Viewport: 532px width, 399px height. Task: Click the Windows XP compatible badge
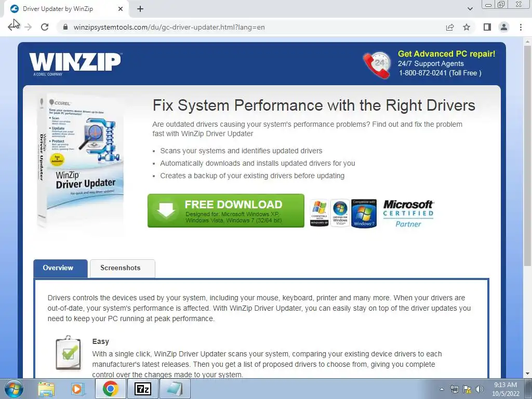tap(320, 213)
